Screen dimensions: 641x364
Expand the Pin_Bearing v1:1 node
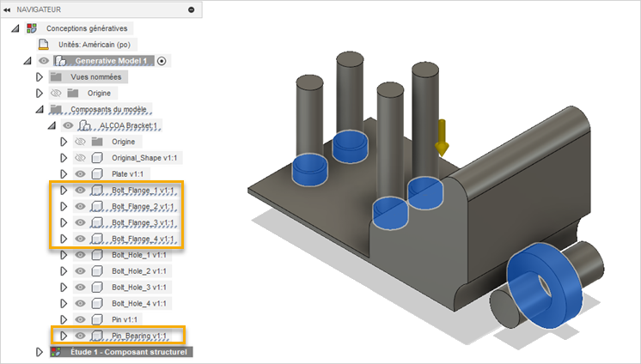pyautogui.click(x=64, y=336)
